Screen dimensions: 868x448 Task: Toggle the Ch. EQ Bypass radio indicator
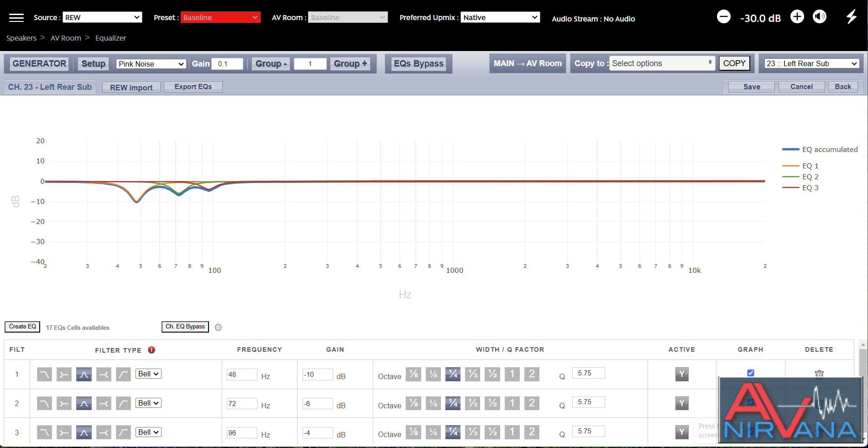tap(218, 327)
